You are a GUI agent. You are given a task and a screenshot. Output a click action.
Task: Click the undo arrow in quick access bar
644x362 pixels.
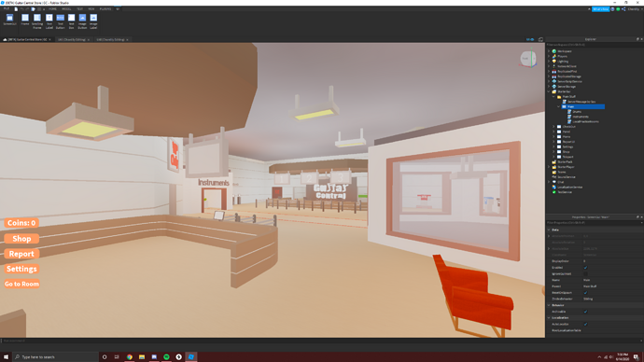click(22, 9)
